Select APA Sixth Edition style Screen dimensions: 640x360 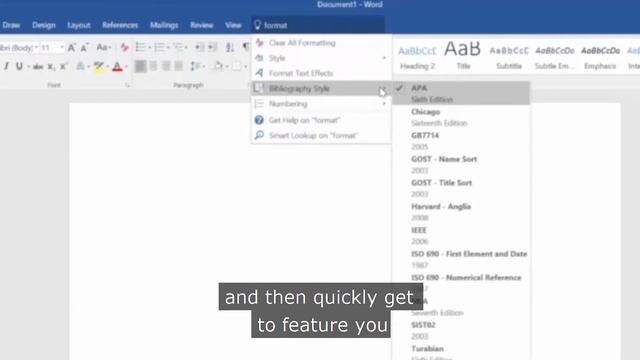click(461, 93)
